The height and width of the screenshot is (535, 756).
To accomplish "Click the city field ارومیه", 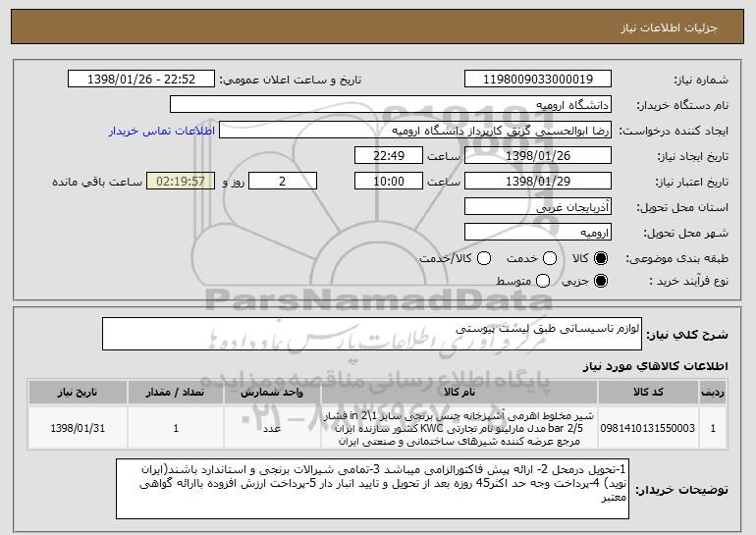I will 538,233.
